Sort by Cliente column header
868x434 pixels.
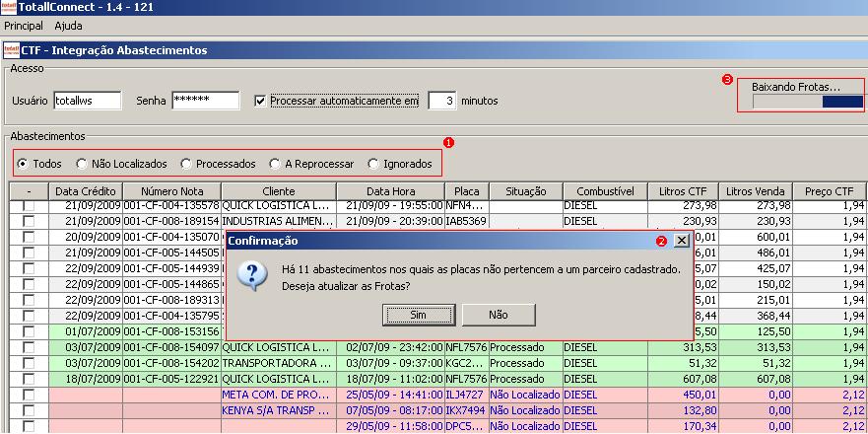[279, 191]
